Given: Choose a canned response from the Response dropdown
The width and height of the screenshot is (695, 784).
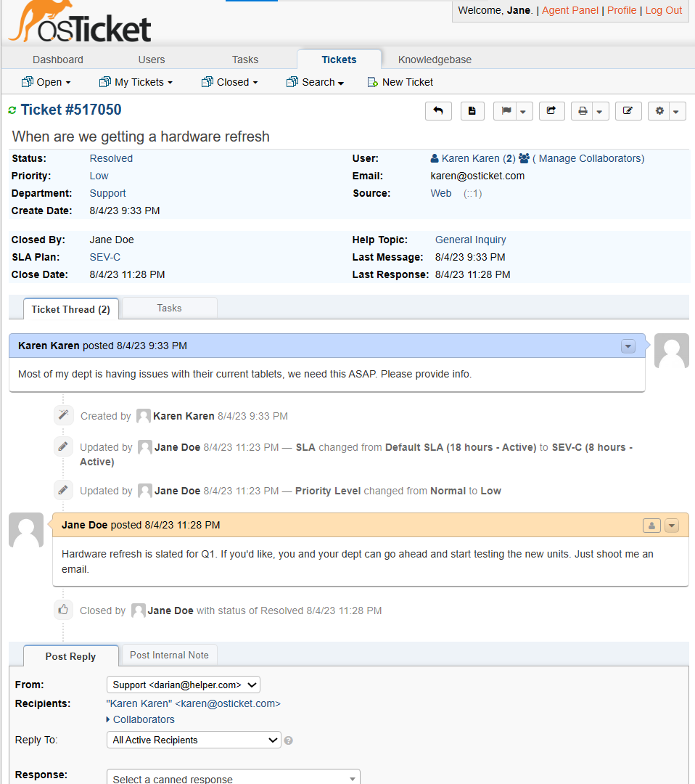Looking at the screenshot, I should 232,777.
